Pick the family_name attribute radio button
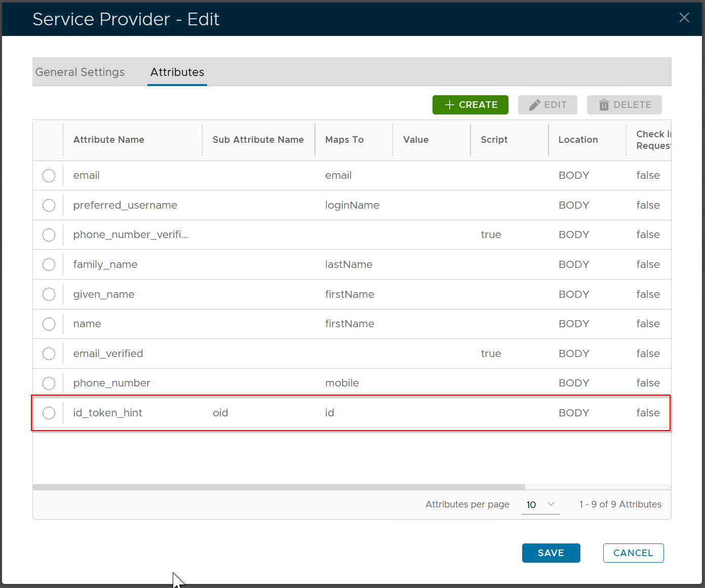Screen dimensions: 705x588 pos(49,264)
